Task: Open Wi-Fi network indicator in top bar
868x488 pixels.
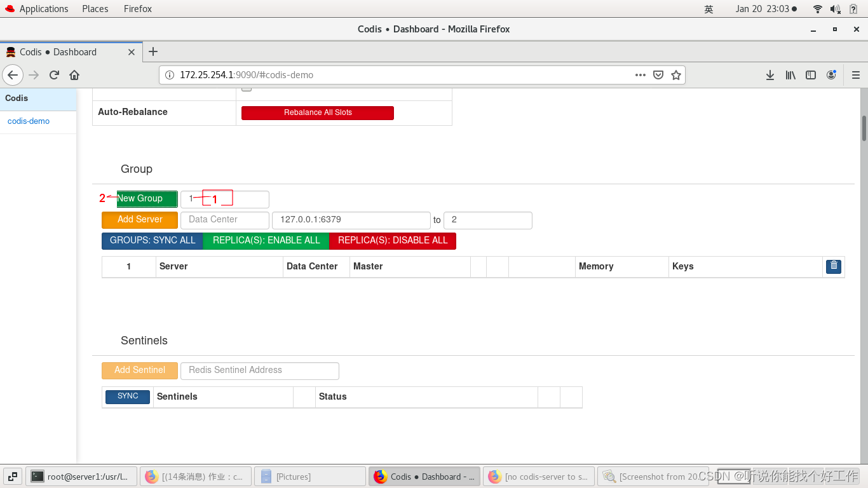Action: pyautogui.click(x=818, y=9)
